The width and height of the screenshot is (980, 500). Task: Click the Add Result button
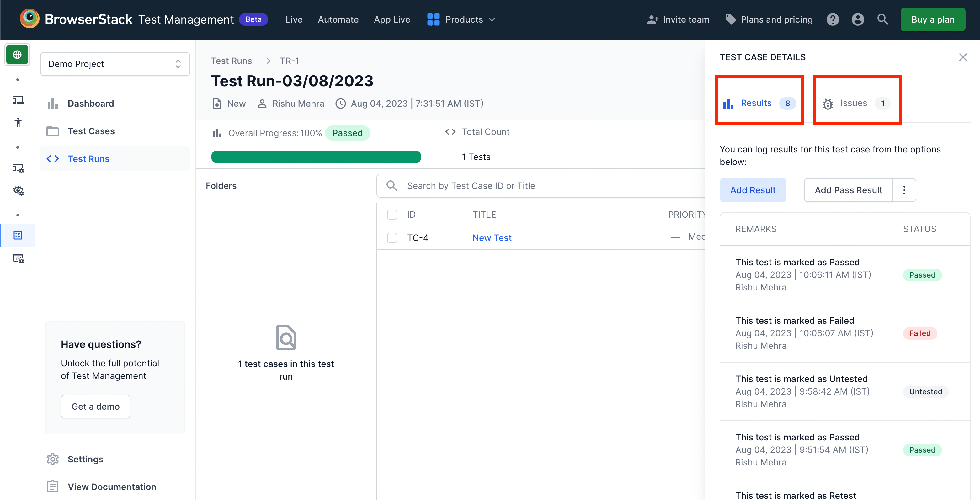click(753, 189)
